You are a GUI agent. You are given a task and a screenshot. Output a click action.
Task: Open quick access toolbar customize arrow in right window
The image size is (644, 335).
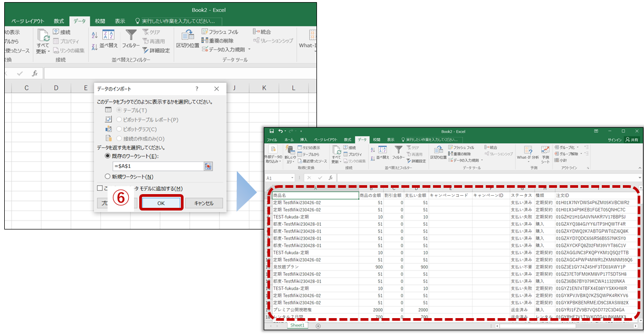[x=301, y=131]
